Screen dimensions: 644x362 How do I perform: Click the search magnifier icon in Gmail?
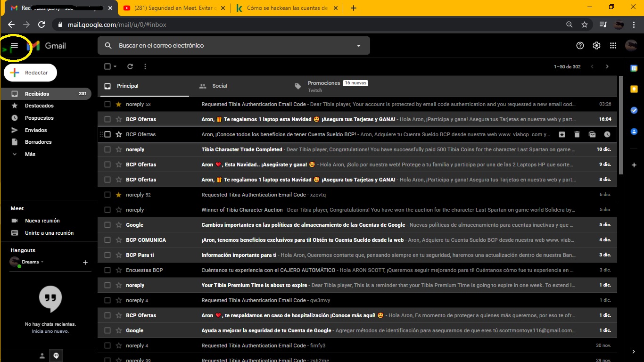point(108,46)
